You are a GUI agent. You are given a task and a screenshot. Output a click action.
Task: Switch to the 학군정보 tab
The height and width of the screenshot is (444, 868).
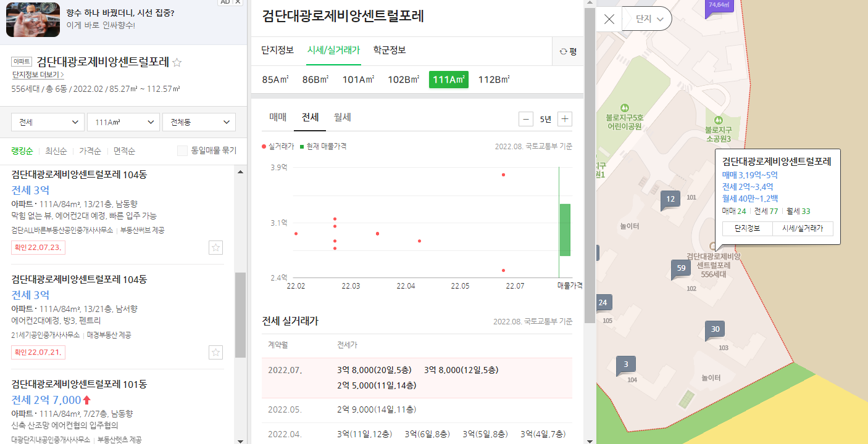pyautogui.click(x=390, y=50)
